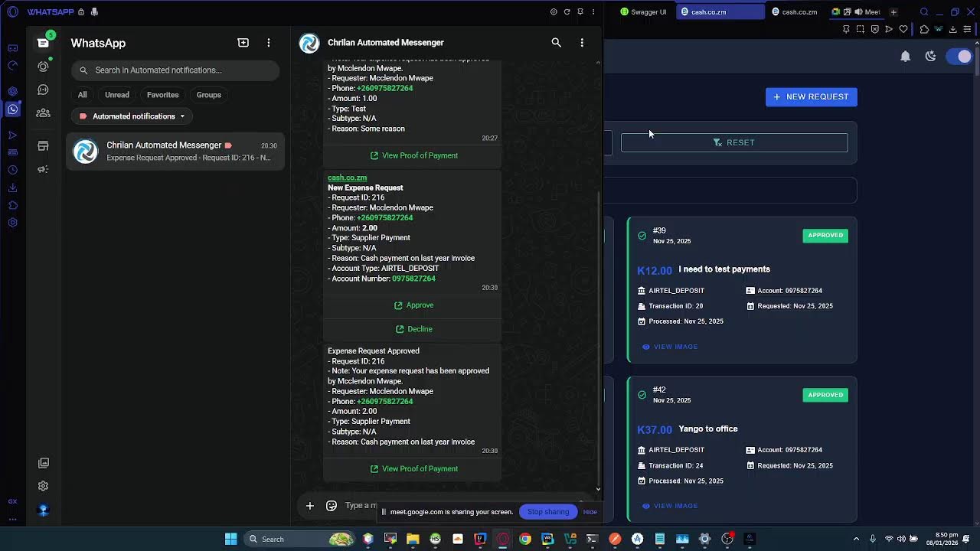
Task: Click the snapshot icon in browser toolbar
Action: click(861, 29)
